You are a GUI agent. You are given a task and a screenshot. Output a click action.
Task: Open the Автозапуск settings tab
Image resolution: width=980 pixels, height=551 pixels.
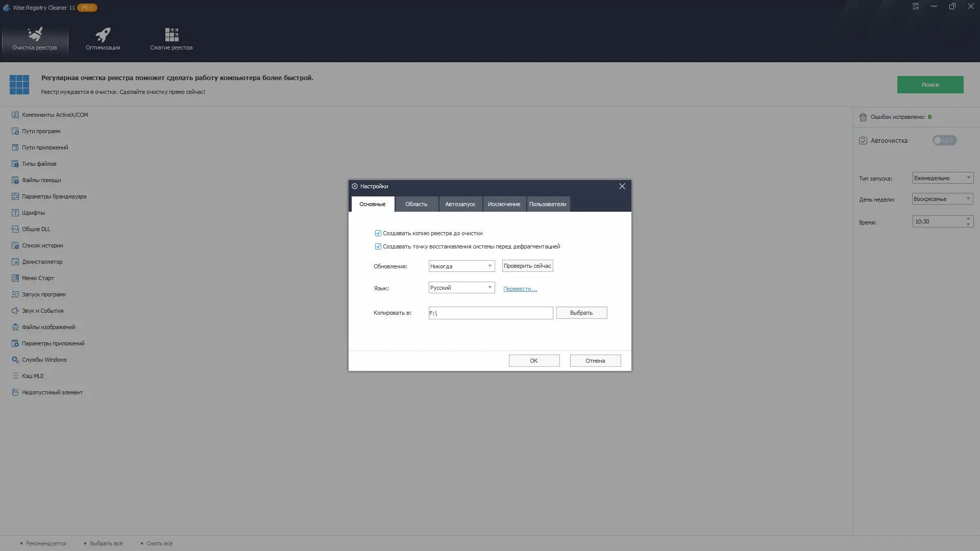coord(459,204)
